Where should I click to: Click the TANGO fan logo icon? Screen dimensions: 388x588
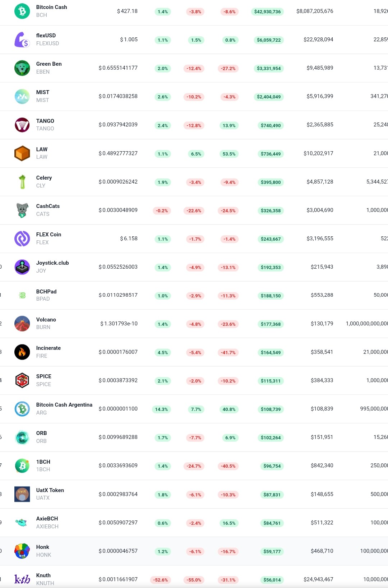[x=22, y=125]
